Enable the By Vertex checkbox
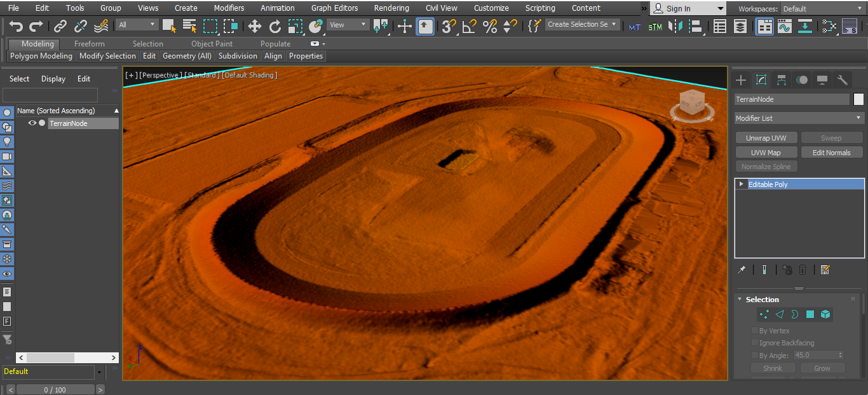Image resolution: width=868 pixels, height=395 pixels. [x=755, y=331]
